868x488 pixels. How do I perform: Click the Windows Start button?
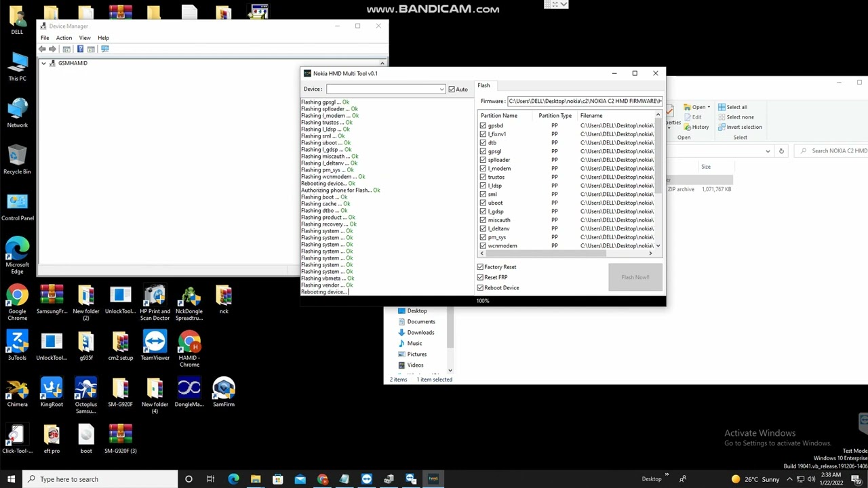[x=11, y=479]
